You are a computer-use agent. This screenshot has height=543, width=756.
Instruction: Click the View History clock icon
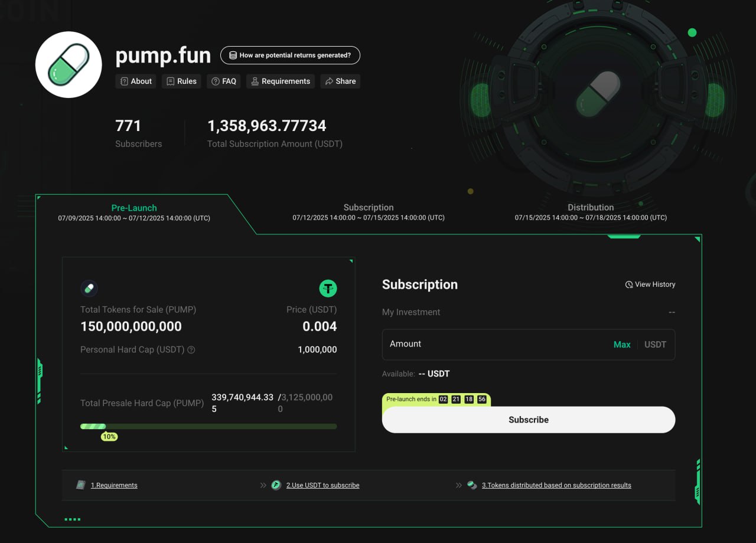click(x=629, y=284)
